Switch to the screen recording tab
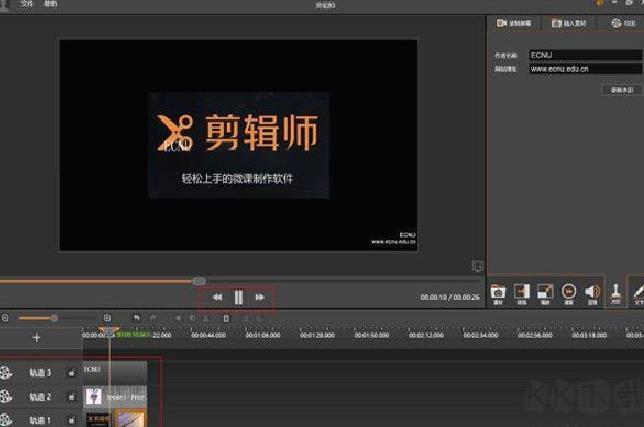The height and width of the screenshot is (427, 644). point(513,23)
